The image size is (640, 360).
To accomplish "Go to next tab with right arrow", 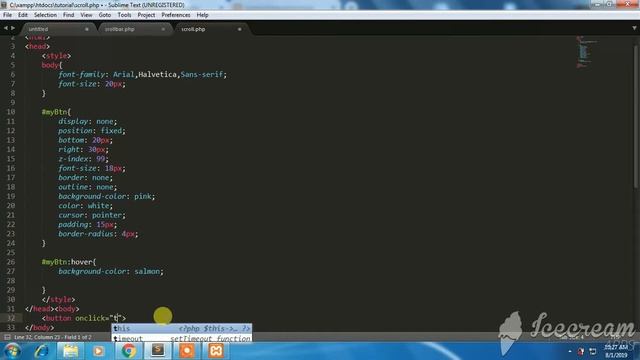I will [x=13, y=28].
